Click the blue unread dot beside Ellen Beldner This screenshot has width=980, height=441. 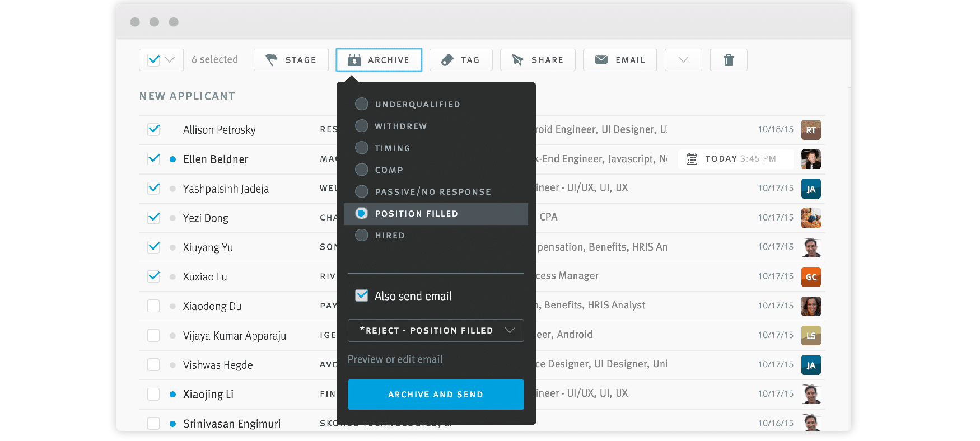point(172,159)
